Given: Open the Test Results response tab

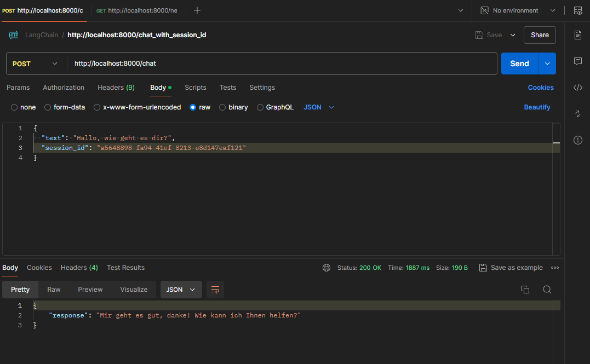Looking at the screenshot, I should (x=125, y=268).
